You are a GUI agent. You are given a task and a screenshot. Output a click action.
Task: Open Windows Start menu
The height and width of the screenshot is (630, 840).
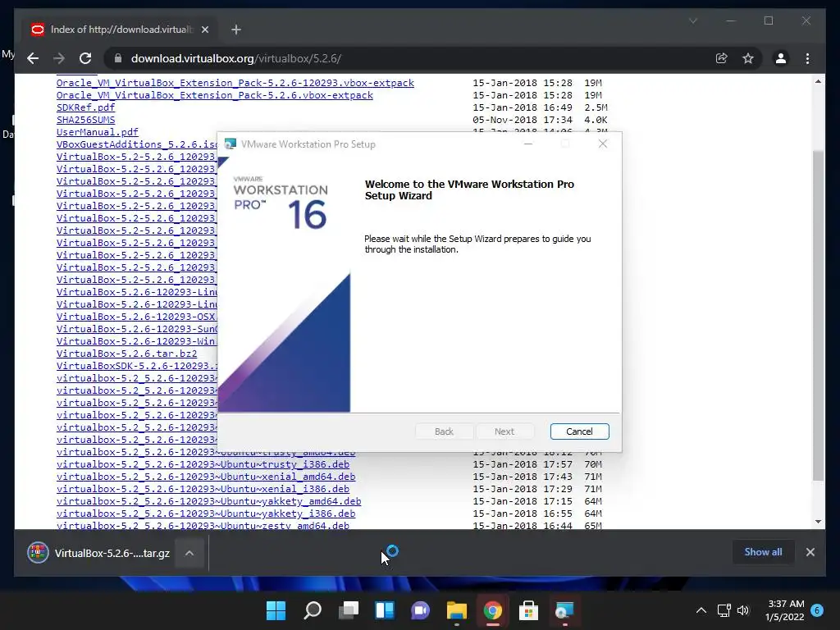276,610
